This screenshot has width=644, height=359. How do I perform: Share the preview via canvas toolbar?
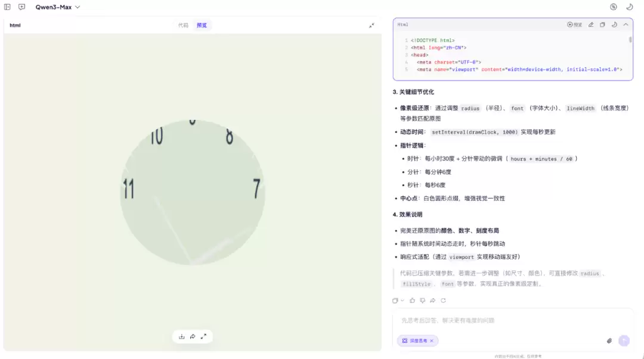pos(193,336)
